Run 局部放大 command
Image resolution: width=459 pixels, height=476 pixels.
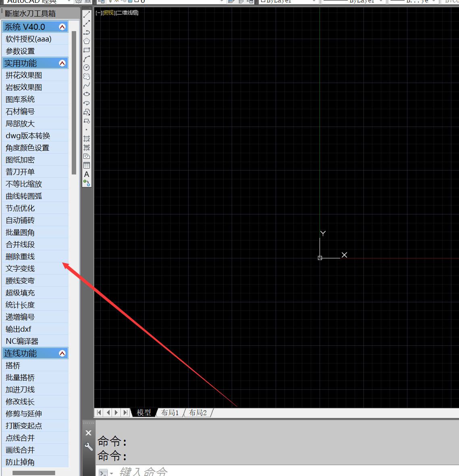click(x=35, y=124)
